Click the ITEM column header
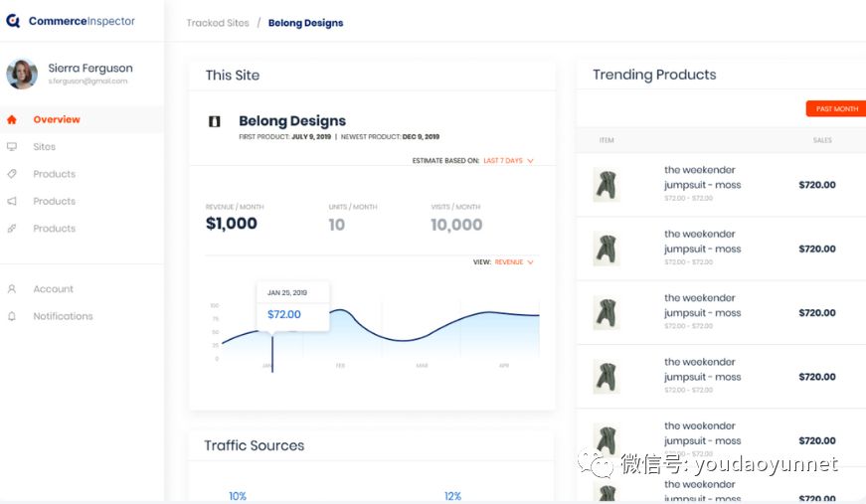Screen dimensions: 866x504 coord(606,140)
